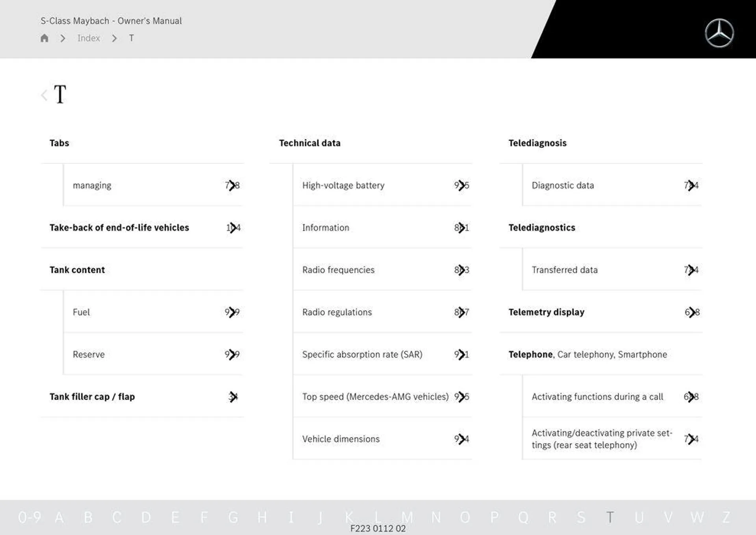The width and height of the screenshot is (756, 535).
Task: Click the breadcrumb chevron after home icon
Action: [x=62, y=38]
